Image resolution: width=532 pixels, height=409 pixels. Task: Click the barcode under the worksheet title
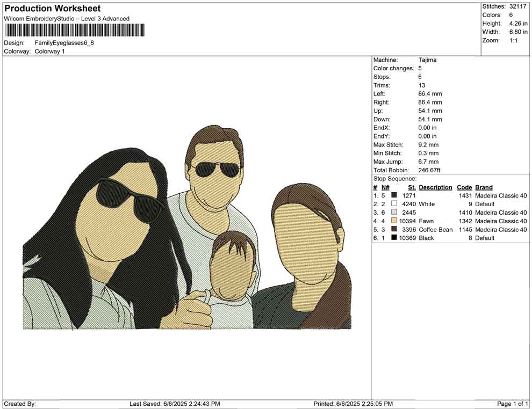(x=75, y=30)
